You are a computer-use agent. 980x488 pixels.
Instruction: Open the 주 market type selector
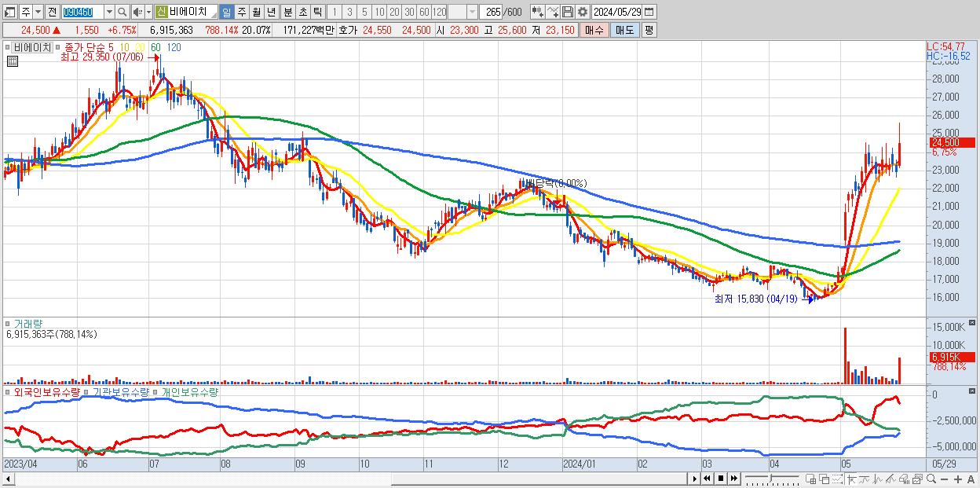pos(25,12)
